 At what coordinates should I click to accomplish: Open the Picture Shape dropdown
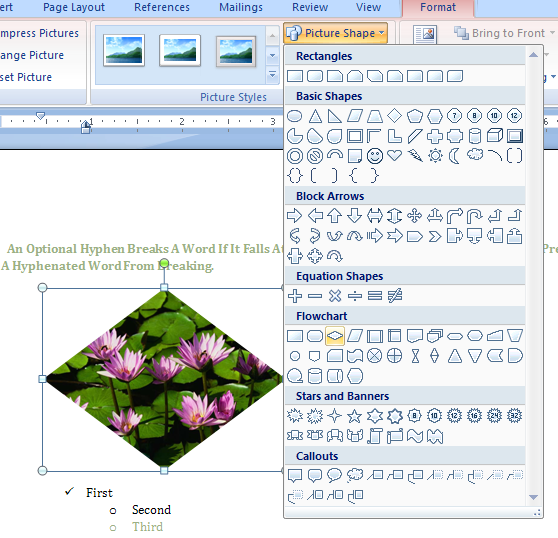pos(335,33)
